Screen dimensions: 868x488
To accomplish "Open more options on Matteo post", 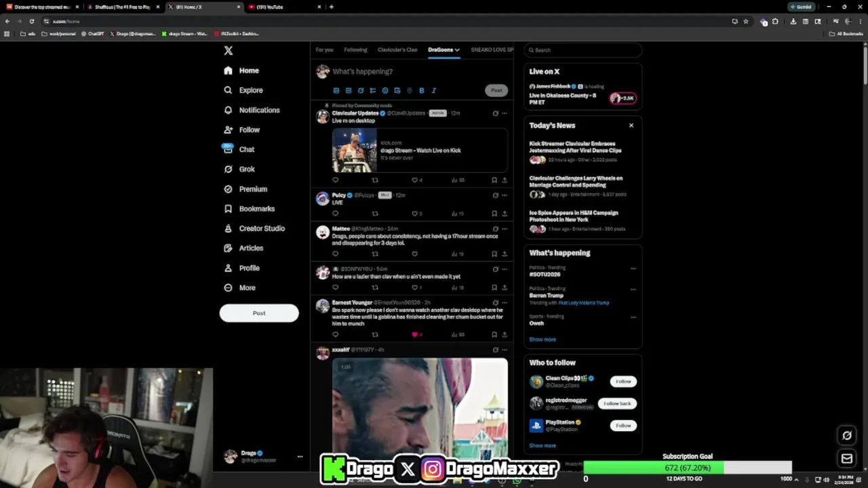I will point(505,229).
